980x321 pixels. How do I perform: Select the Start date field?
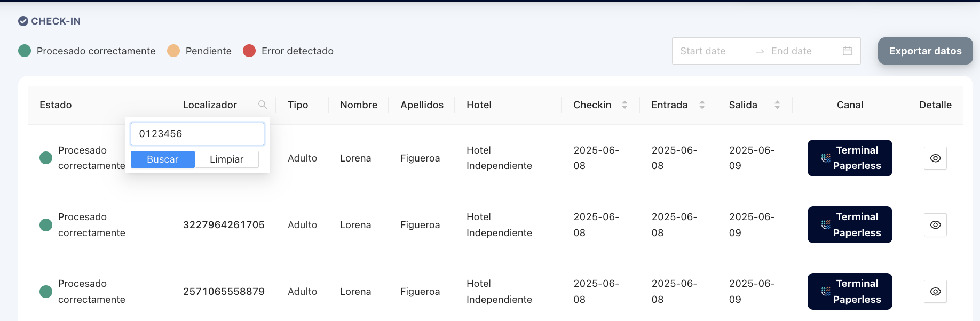(713, 51)
